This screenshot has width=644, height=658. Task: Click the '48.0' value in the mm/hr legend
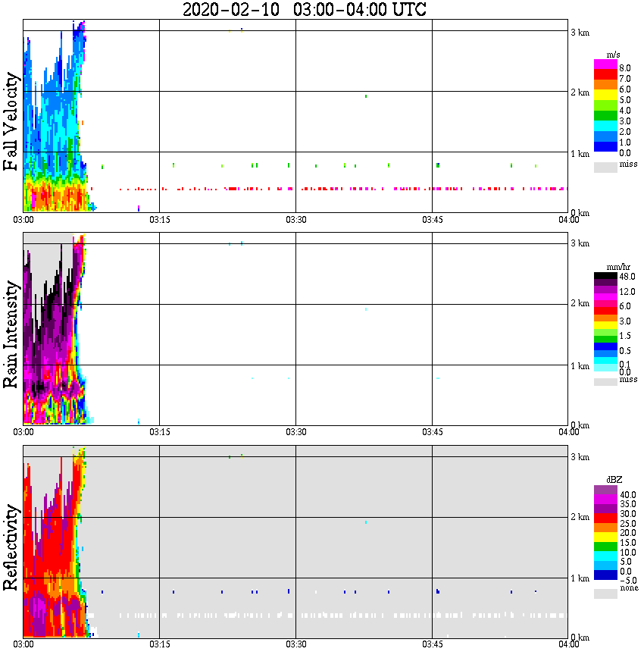point(627,277)
